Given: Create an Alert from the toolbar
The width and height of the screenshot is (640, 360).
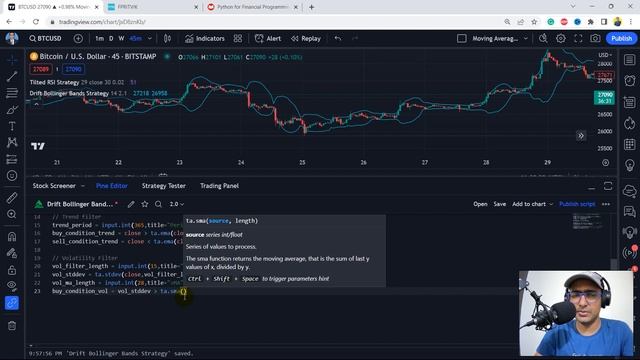Looking at the screenshot, I should (x=268, y=38).
